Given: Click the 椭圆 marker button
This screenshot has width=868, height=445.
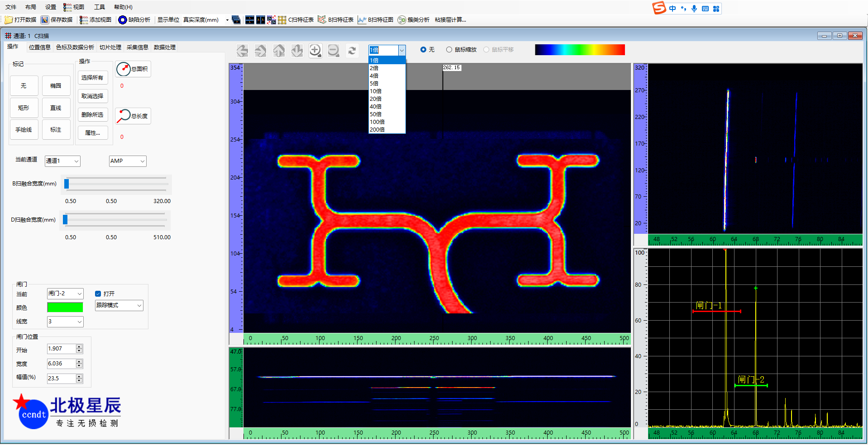Looking at the screenshot, I should pos(56,86).
